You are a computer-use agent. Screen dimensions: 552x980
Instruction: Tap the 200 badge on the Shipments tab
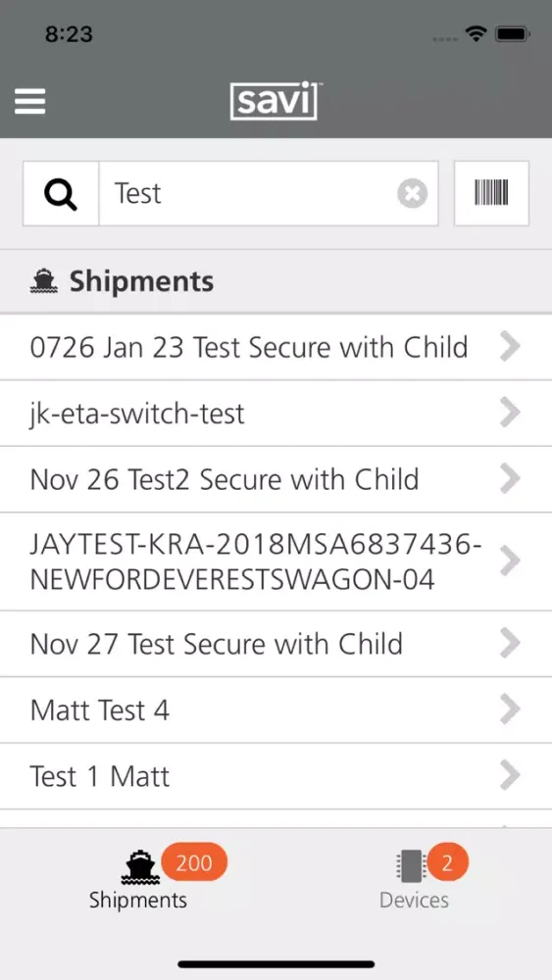coord(194,863)
